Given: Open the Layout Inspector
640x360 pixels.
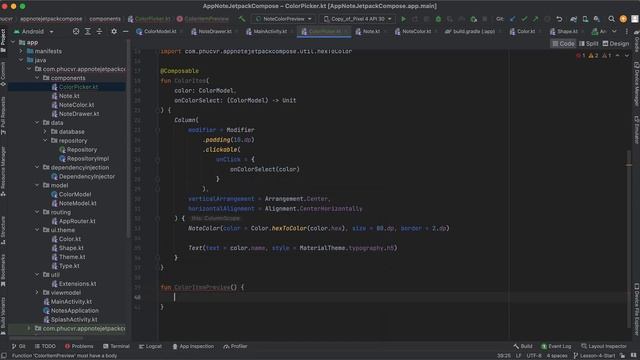Looking at the screenshot, I should tap(604, 346).
